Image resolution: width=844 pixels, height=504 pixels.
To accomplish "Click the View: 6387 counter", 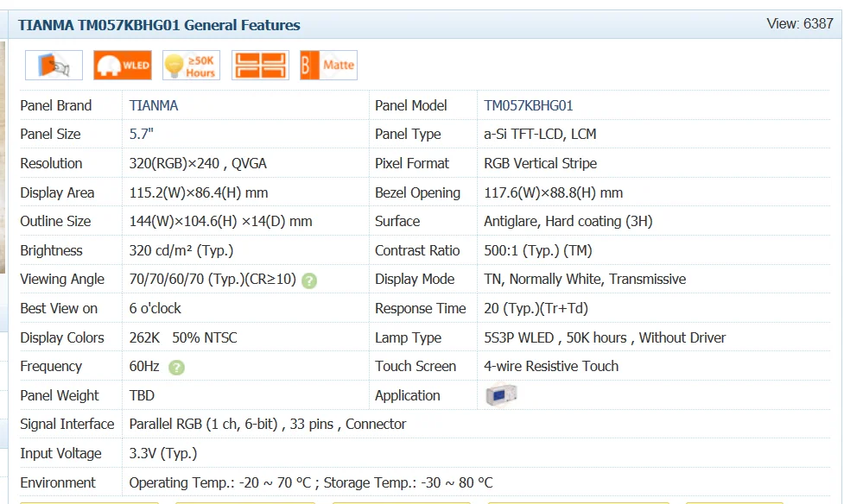I will pos(800,23).
